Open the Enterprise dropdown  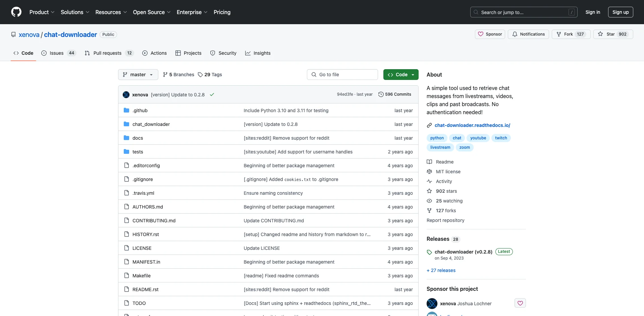click(192, 12)
